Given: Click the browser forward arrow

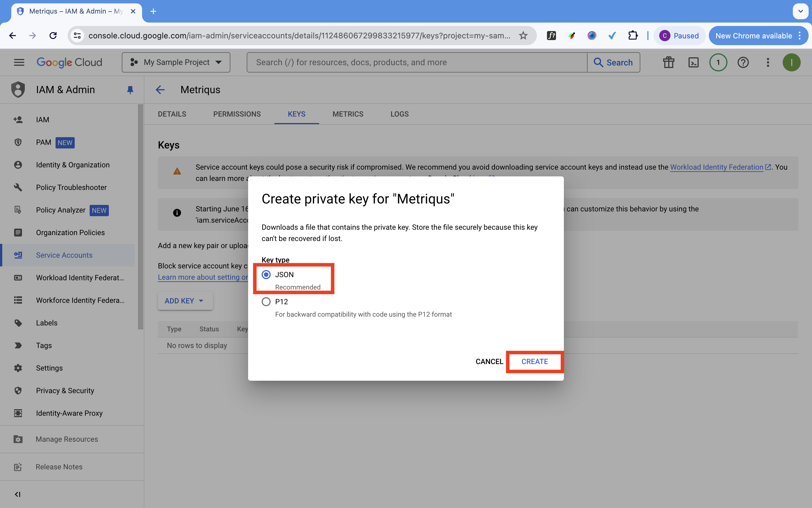Looking at the screenshot, I should 32,36.
